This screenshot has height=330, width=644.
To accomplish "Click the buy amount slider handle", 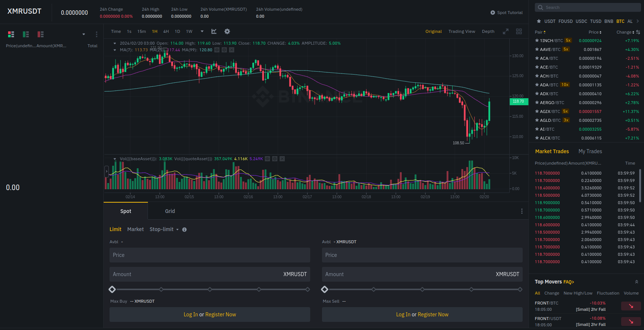I will pyautogui.click(x=112, y=289).
